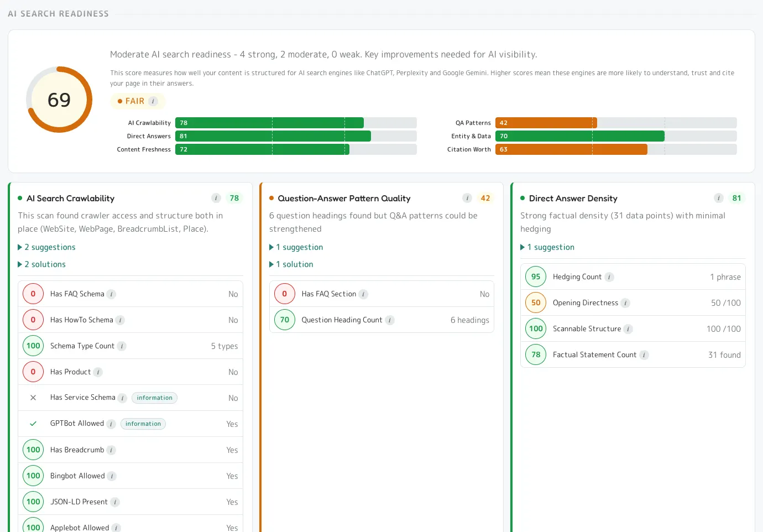Viewport: 763px width, 532px height.
Task: Open info icon for AI Search Crawlability card
Action: pyautogui.click(x=216, y=198)
